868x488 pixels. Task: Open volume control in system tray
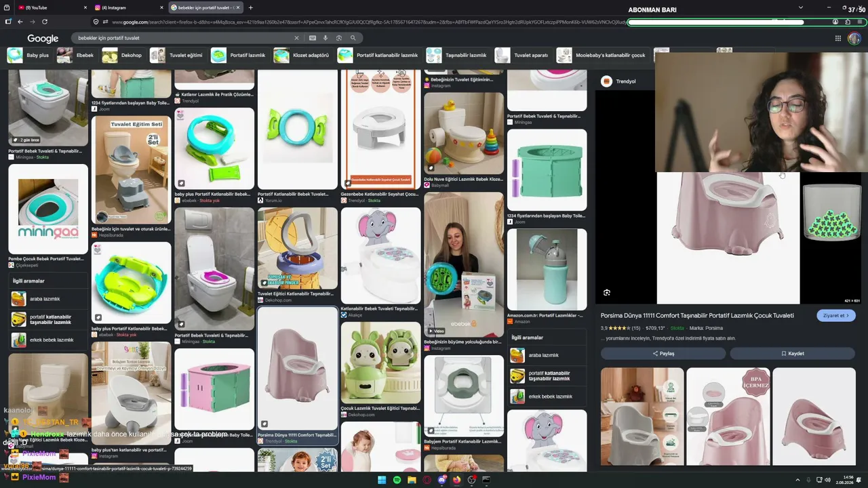827,480
